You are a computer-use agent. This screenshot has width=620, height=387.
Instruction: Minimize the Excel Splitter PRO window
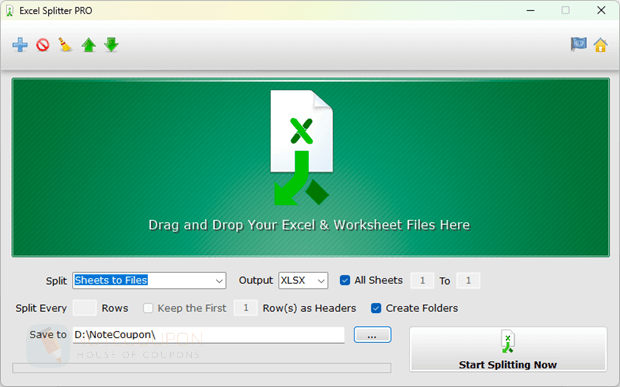(530, 10)
